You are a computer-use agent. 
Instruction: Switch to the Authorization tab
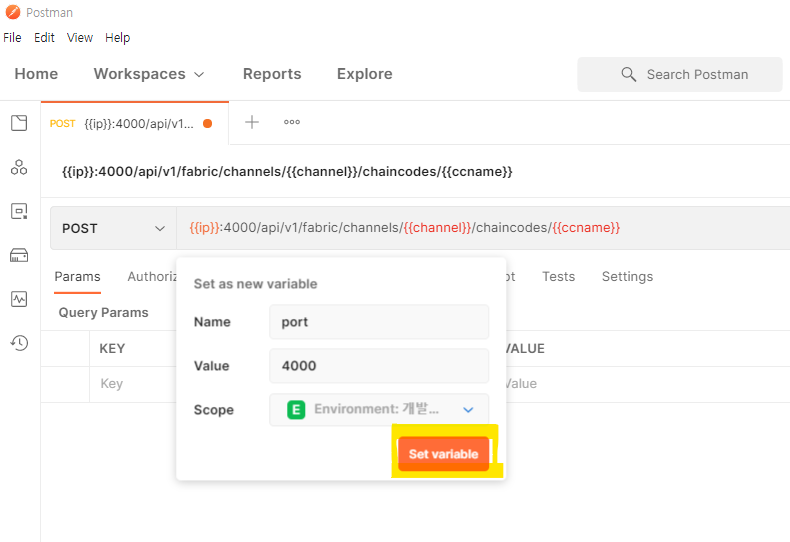click(152, 277)
